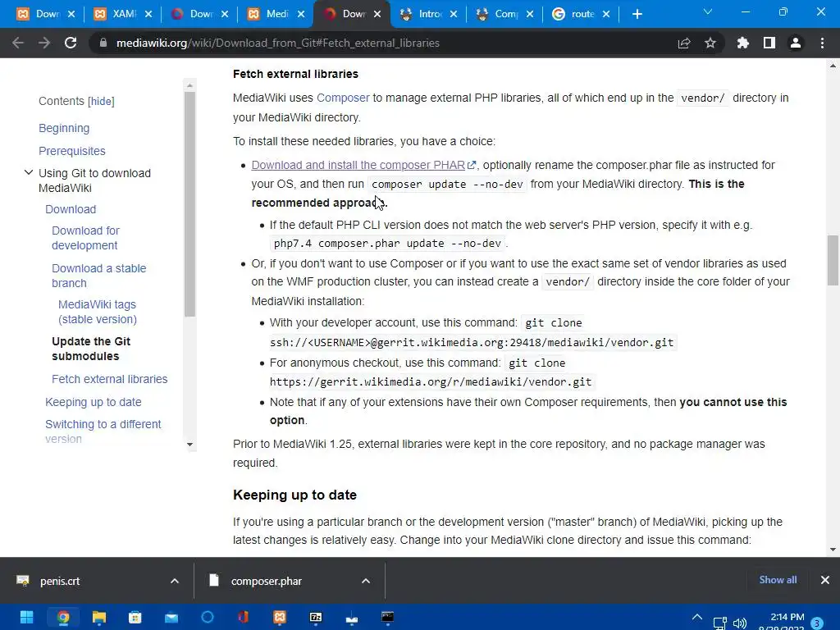Screen dimensions: 840x630
Task: Expand options for composer.phar download
Action: (366, 582)
